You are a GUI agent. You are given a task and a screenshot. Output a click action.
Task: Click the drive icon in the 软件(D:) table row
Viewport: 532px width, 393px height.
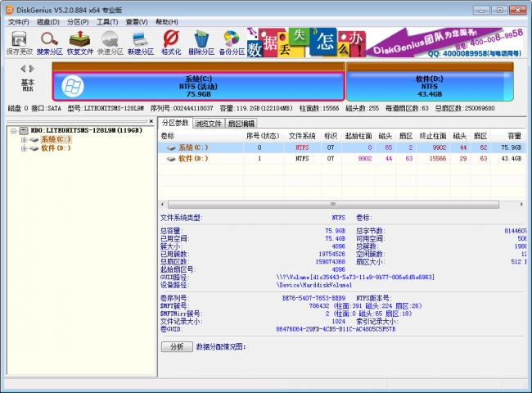(171, 159)
